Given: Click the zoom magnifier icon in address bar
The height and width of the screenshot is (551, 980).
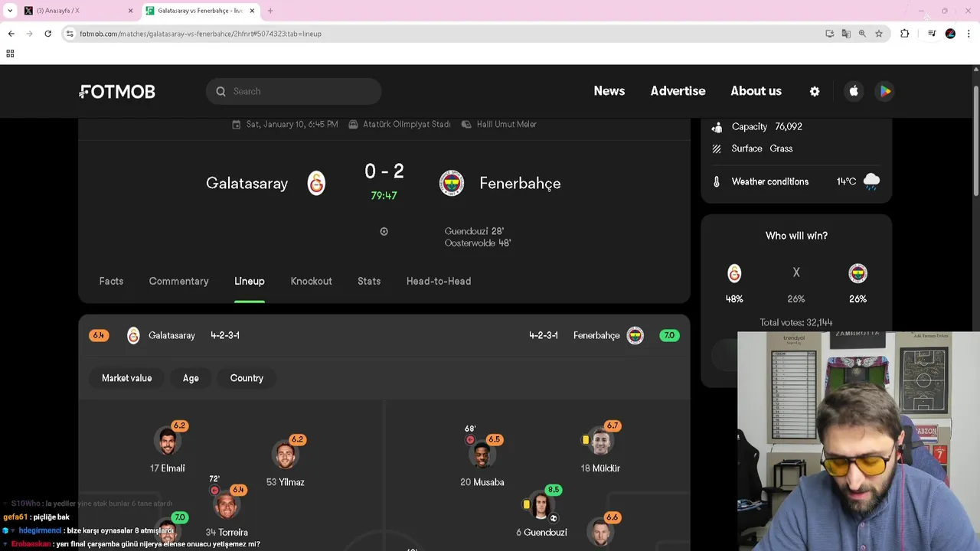Looking at the screenshot, I should pos(862,34).
